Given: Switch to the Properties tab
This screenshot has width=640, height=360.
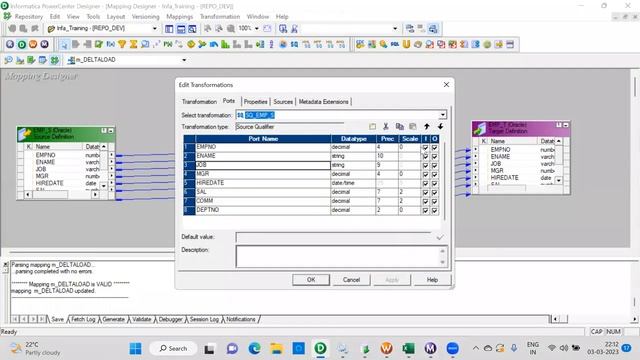Looking at the screenshot, I should point(256,102).
